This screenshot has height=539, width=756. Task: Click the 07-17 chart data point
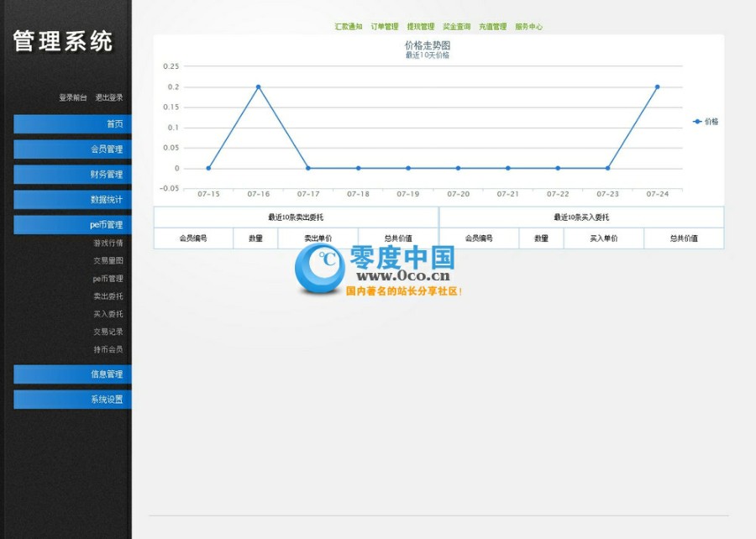pyautogui.click(x=308, y=168)
